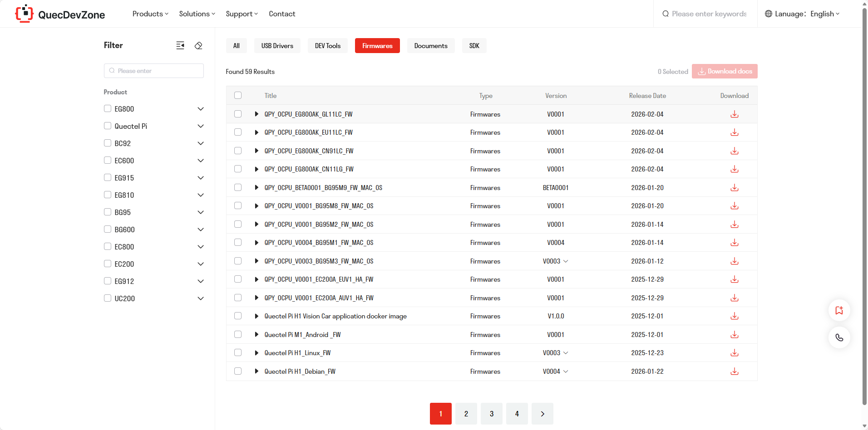Download Quectel Pi H1_Debian_FW file
This screenshot has height=430, width=868.
[734, 371]
